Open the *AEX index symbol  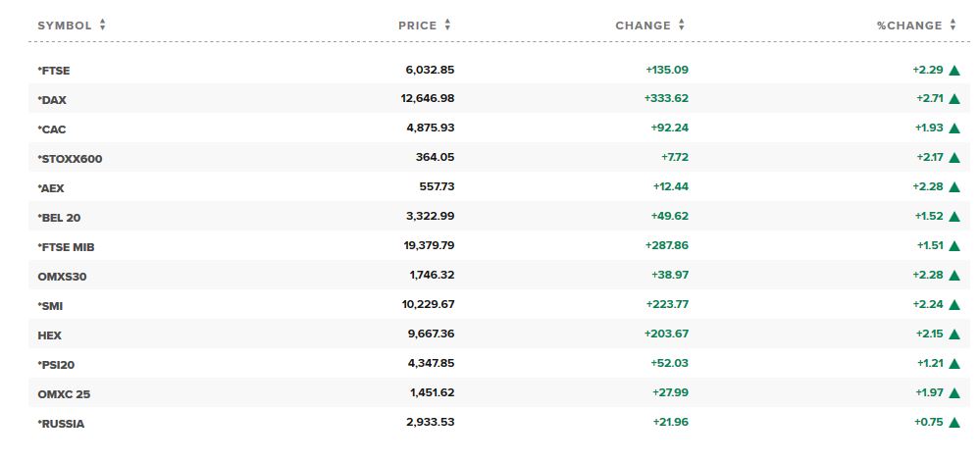51,188
